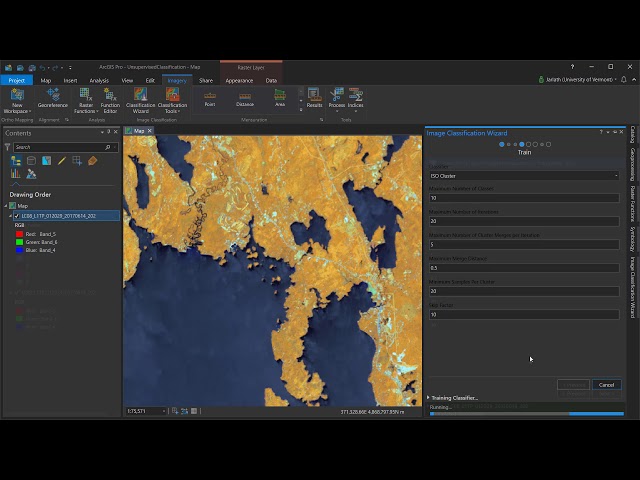Screen dimensions: 640x480
Task: Click the filter funnel icon in Contents
Action: (7, 147)
